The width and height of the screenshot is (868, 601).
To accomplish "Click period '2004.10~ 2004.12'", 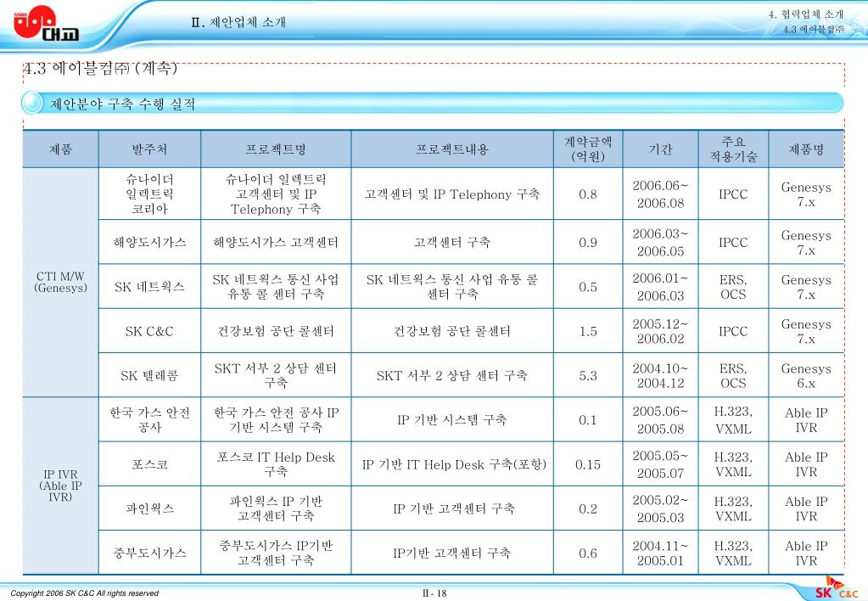I will (660, 375).
